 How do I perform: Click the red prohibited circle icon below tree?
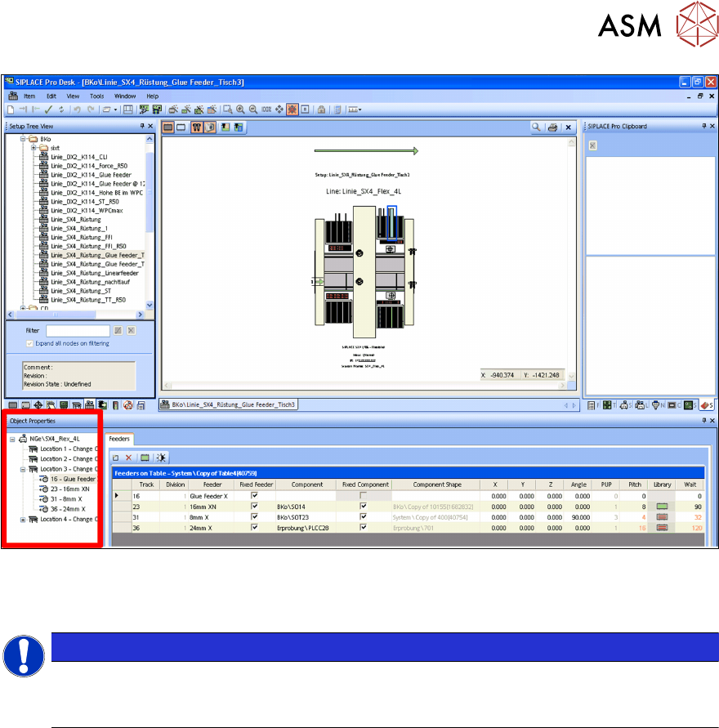coord(128,405)
